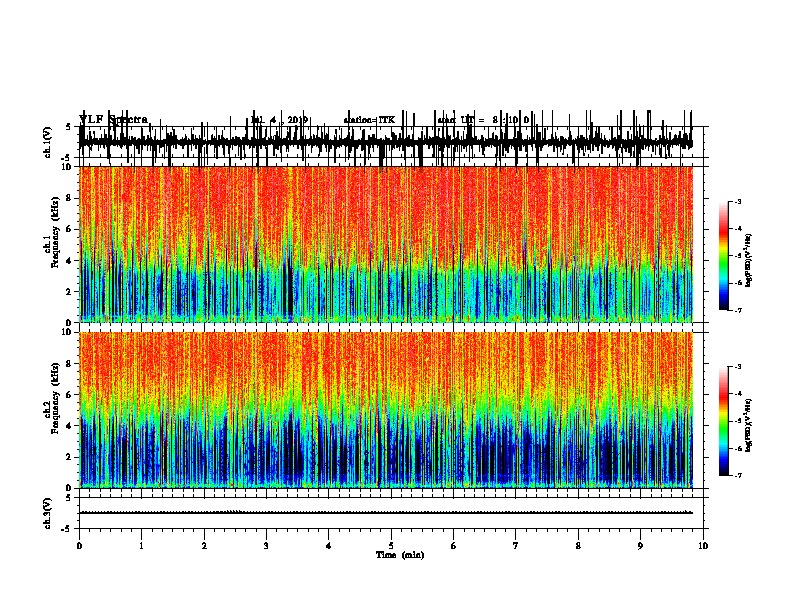Image resolution: width=792 pixels, height=612 pixels.
Task: Click the "ch.1(V)" axis label
Action: click(47, 142)
